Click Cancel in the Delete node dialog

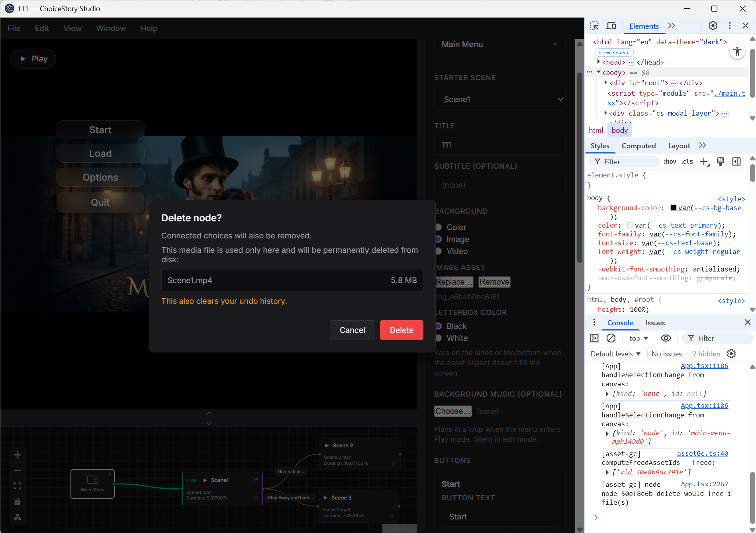(x=352, y=330)
